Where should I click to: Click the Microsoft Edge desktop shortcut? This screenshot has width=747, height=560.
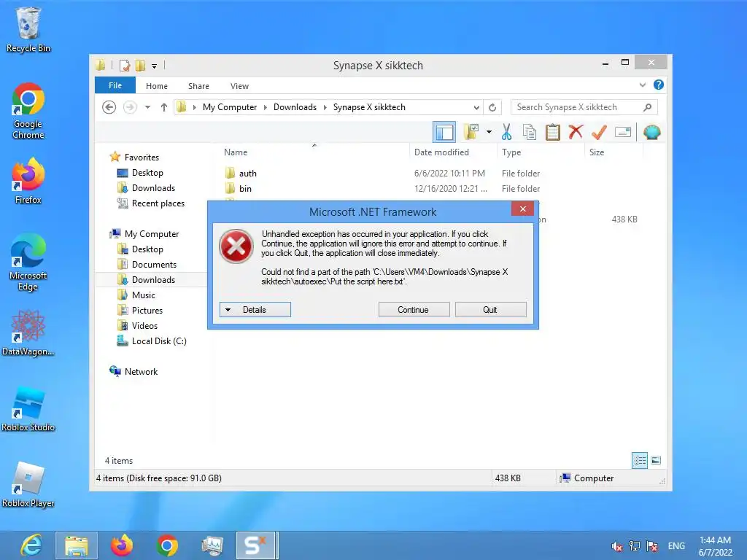pyautogui.click(x=28, y=262)
